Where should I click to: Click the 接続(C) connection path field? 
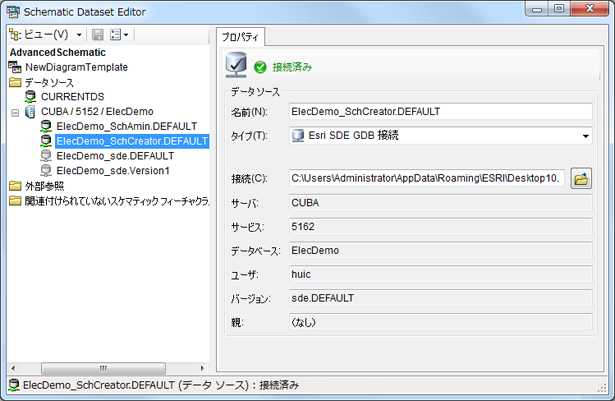pyautogui.click(x=427, y=178)
